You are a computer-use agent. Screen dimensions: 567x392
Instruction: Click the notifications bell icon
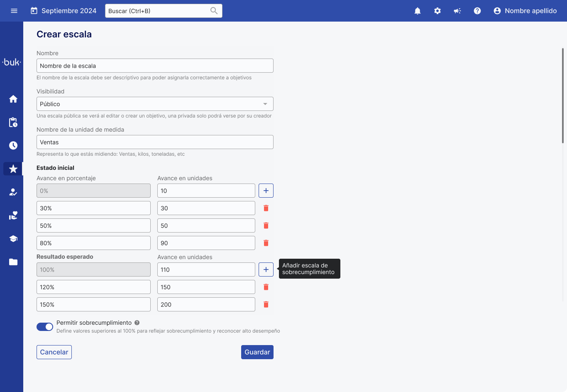click(x=418, y=11)
